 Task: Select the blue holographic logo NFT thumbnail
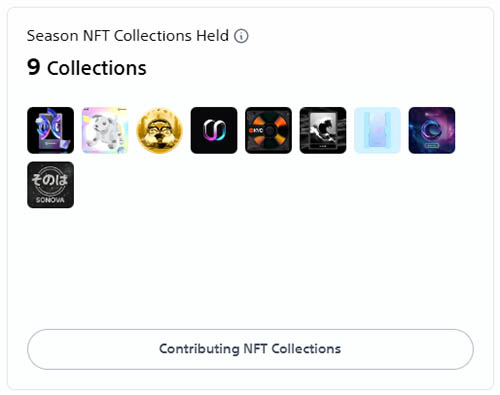[x=50, y=130]
